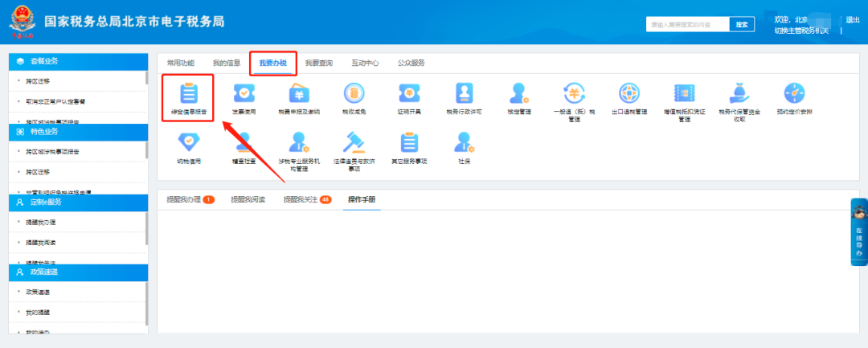Image resolution: width=868 pixels, height=348 pixels.
Task: Open the 提醒我办理 tab with badge 1
Action: pyautogui.click(x=190, y=200)
